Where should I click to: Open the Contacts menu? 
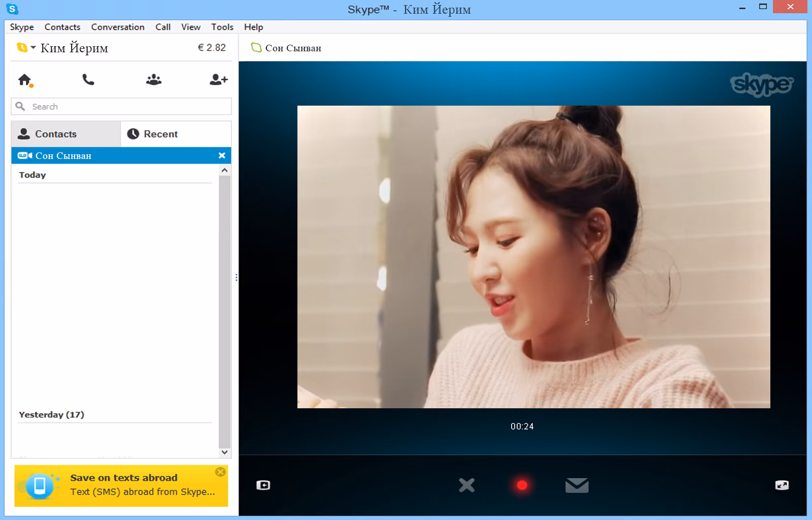pos(62,27)
